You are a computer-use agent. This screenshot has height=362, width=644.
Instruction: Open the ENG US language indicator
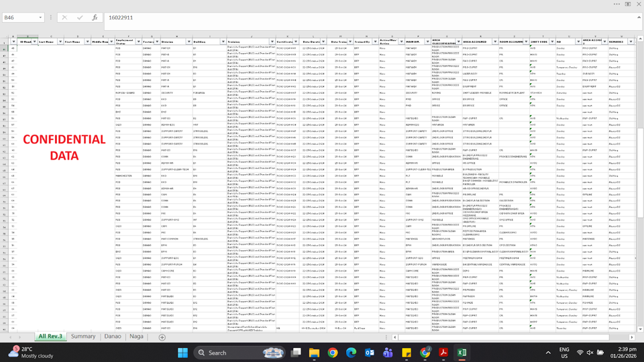point(564,353)
